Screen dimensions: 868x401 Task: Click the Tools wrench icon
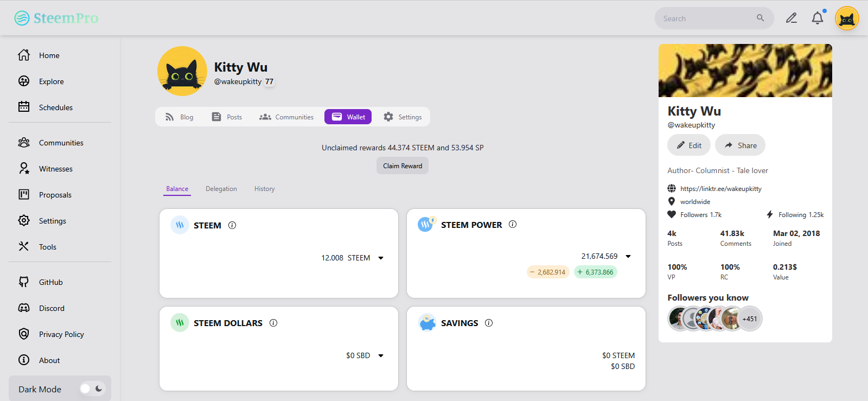(x=24, y=247)
